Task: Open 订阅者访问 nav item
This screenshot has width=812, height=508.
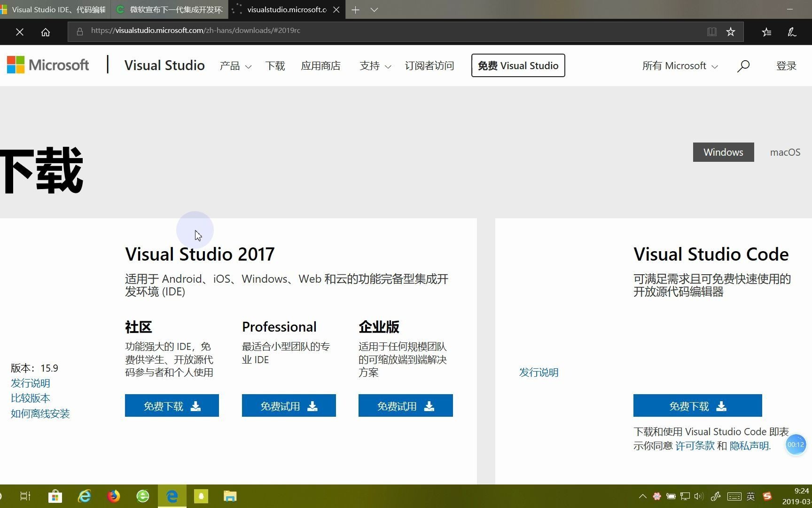Action: pyautogui.click(x=429, y=66)
